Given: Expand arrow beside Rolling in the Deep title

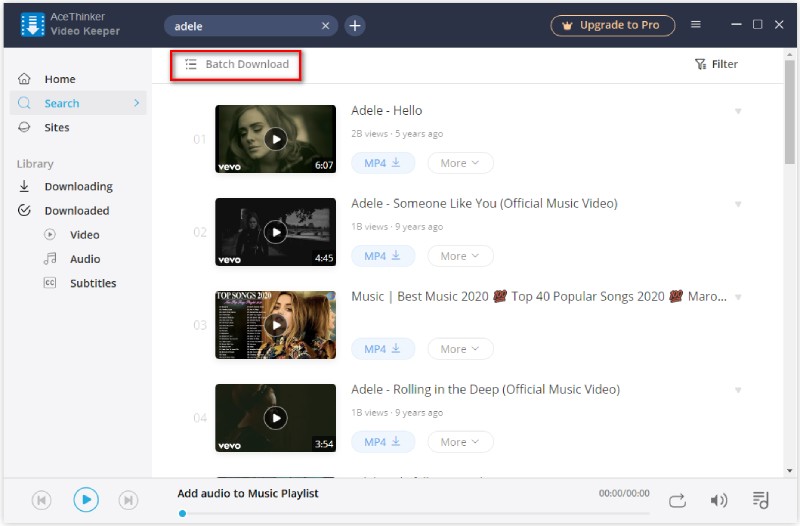Looking at the screenshot, I should click(x=738, y=390).
